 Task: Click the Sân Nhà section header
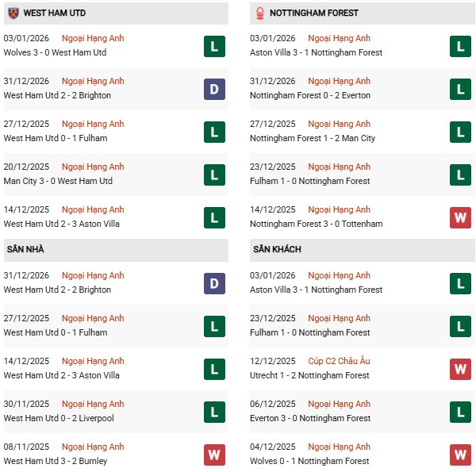click(25, 250)
